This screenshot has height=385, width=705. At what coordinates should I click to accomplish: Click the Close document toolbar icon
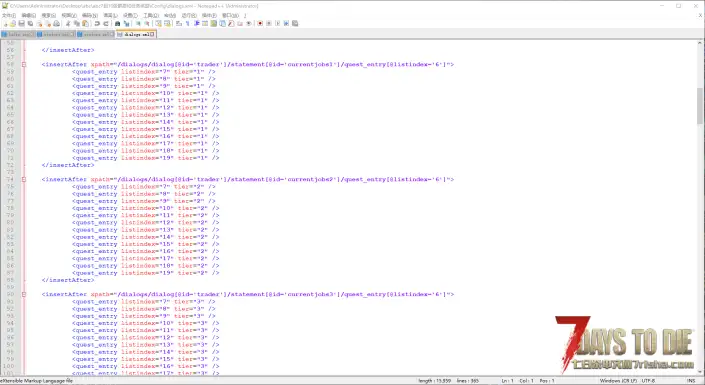point(40,23)
